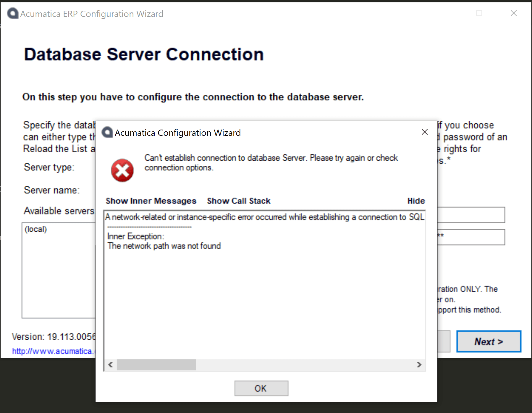
Task: Hide the error details panel
Action: [x=416, y=201]
